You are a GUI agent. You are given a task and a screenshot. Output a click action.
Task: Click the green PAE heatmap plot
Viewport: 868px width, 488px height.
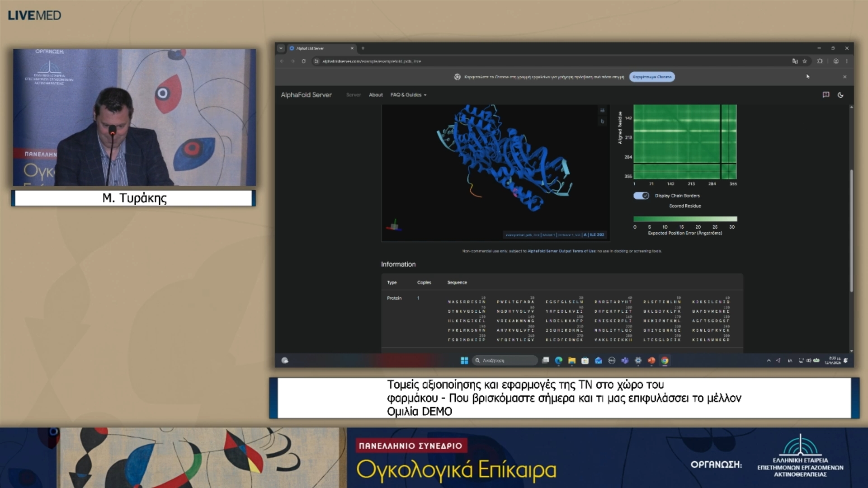coord(685,142)
